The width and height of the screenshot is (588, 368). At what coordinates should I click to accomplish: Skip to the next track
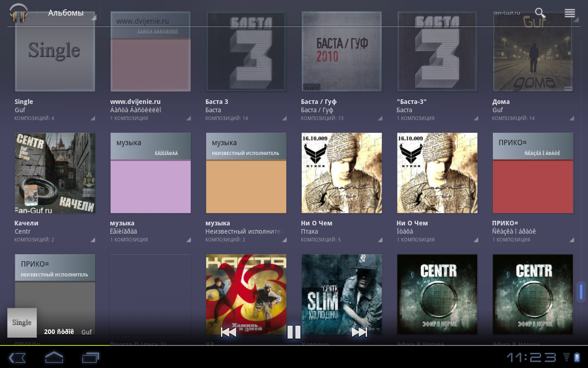pyautogui.click(x=359, y=332)
